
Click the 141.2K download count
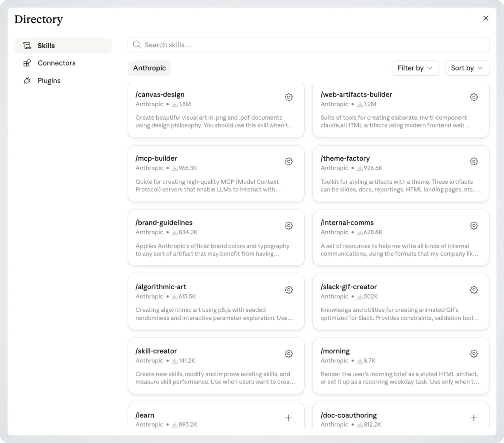187,361
